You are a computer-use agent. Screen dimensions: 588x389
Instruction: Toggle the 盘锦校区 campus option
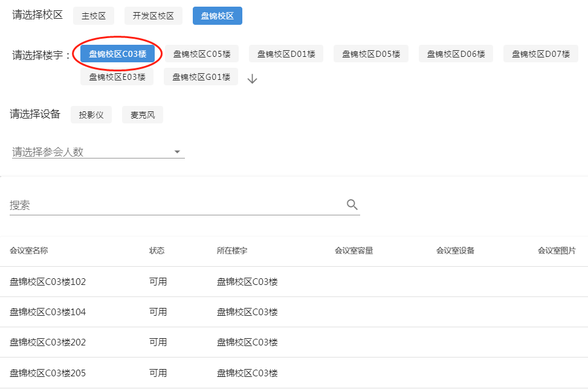[x=217, y=16]
